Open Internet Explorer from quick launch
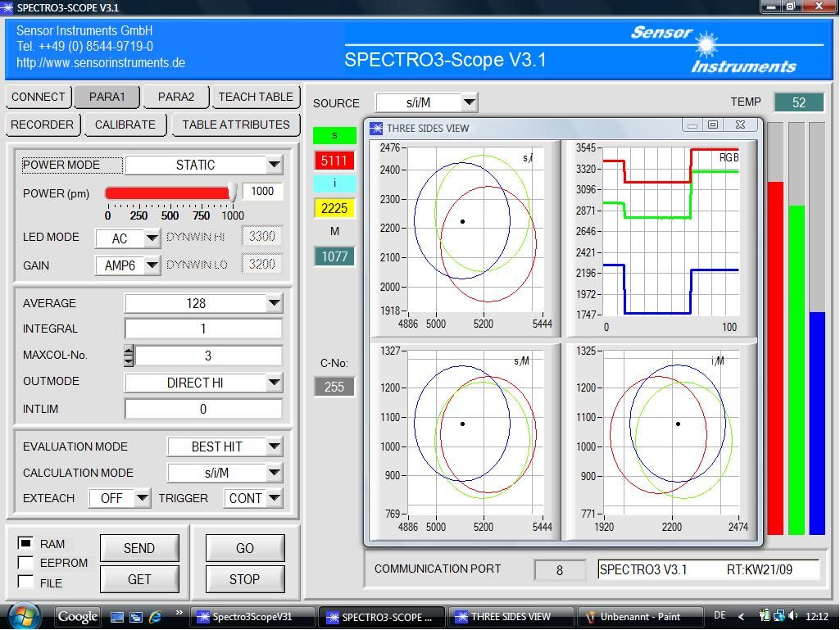 [x=154, y=616]
